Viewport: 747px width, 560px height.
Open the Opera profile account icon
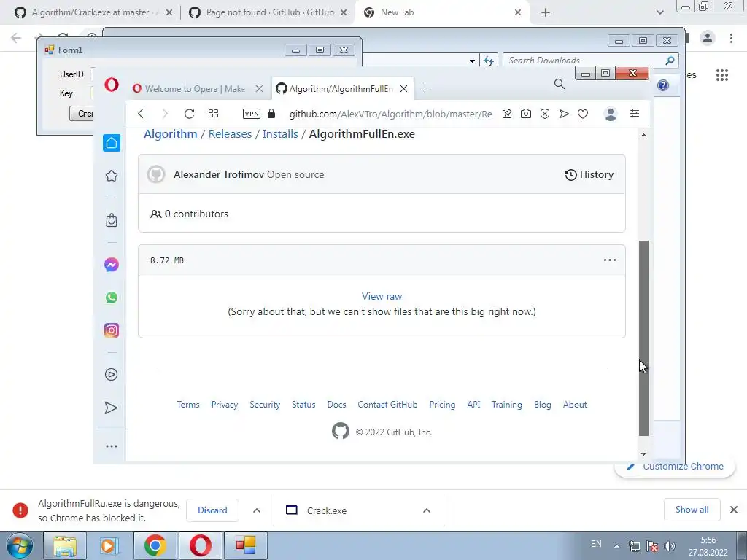tap(611, 114)
